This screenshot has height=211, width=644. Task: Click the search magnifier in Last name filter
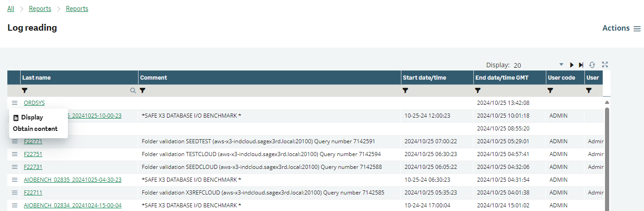(x=133, y=91)
